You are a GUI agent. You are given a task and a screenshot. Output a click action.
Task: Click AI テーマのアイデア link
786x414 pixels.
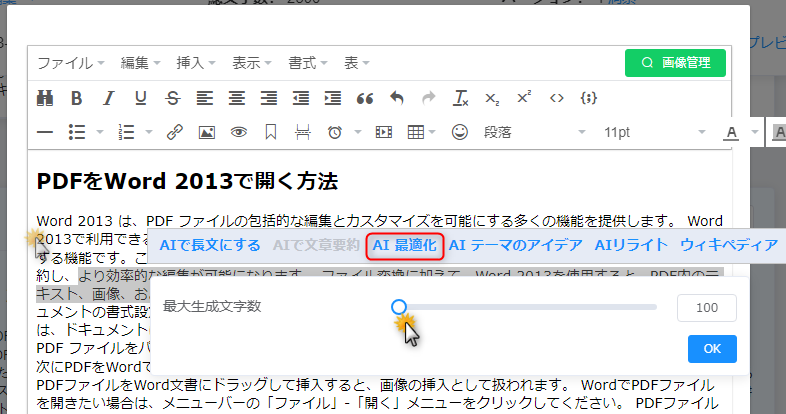(x=515, y=245)
